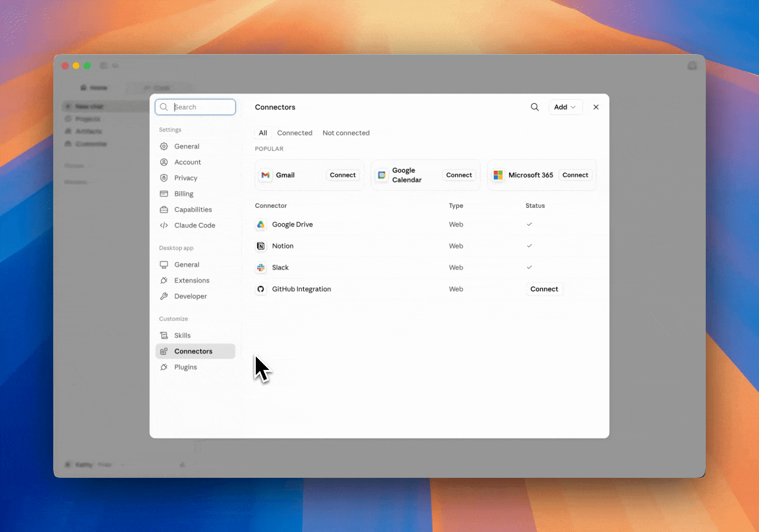
Task: Open the Privacy settings page
Action: click(x=195, y=178)
